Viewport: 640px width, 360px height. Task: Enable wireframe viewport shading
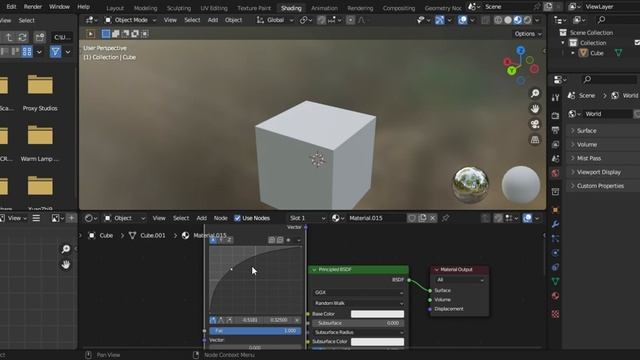pos(498,20)
